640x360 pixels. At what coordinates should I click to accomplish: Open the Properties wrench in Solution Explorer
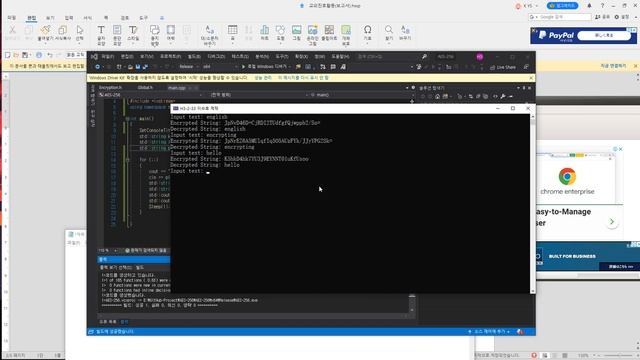point(503,96)
